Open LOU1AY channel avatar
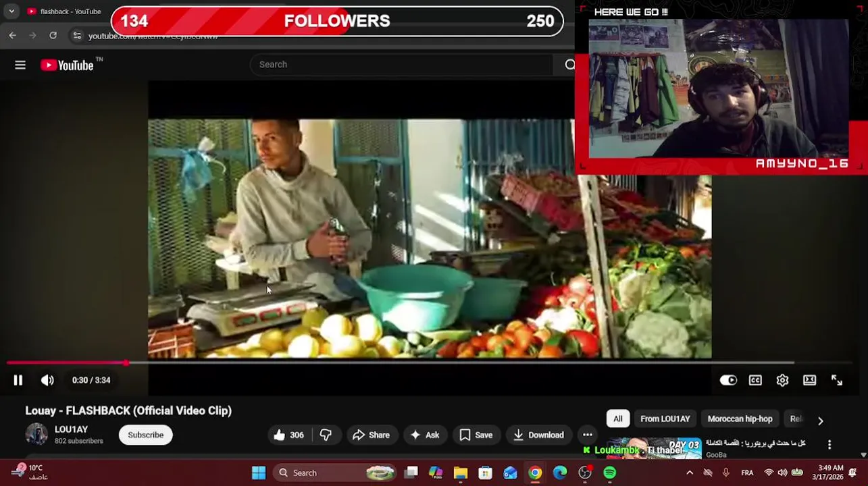The width and height of the screenshot is (868, 486). pos(36,435)
